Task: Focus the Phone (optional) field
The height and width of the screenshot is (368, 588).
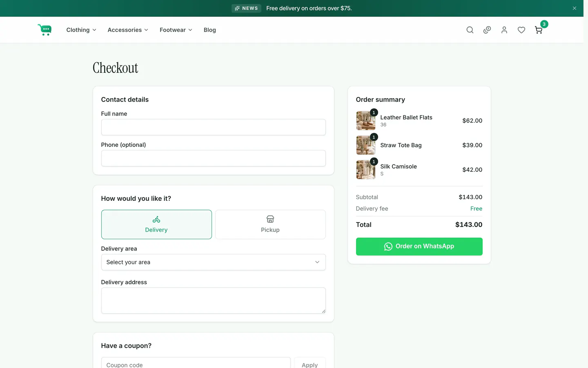Action: click(214, 158)
